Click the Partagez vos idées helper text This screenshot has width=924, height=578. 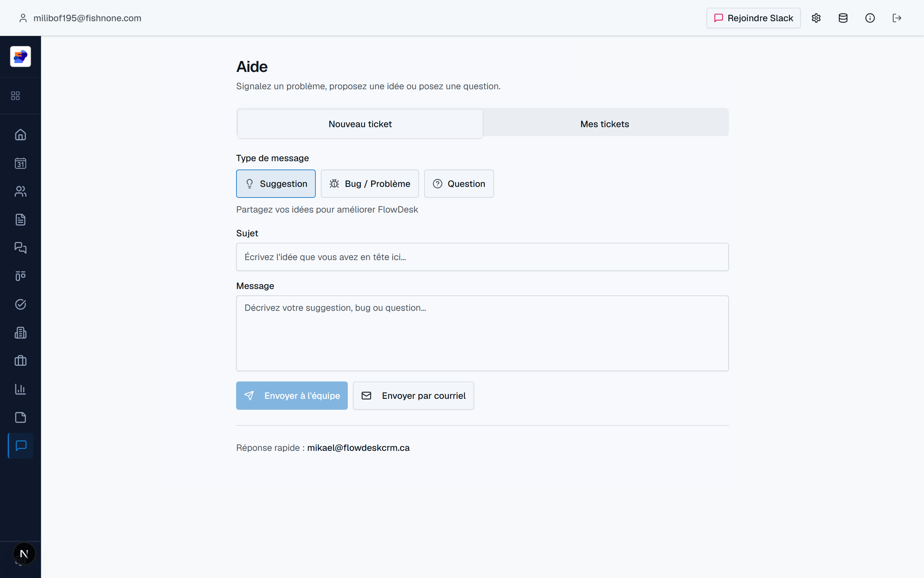coord(327,209)
